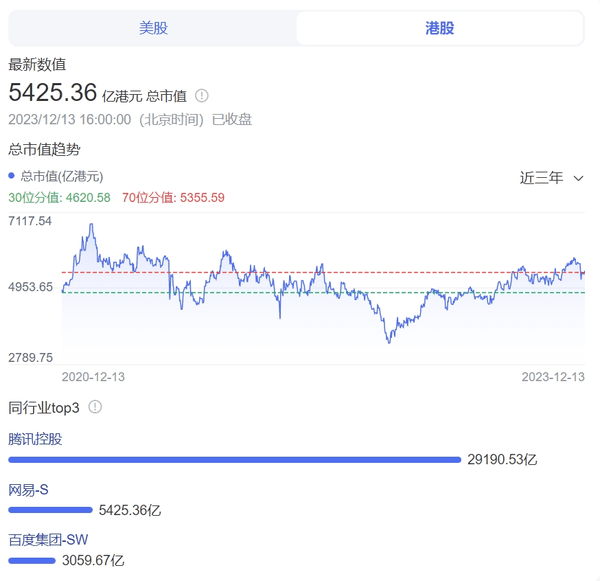This screenshot has width=600, height=581.
Task: Click the 腾讯控股 market cap bar
Action: (235, 460)
